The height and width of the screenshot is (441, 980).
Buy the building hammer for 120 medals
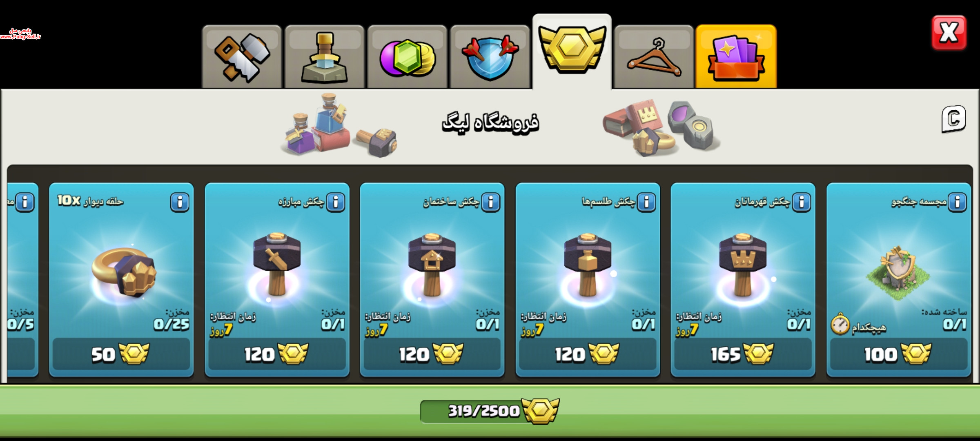(x=432, y=354)
